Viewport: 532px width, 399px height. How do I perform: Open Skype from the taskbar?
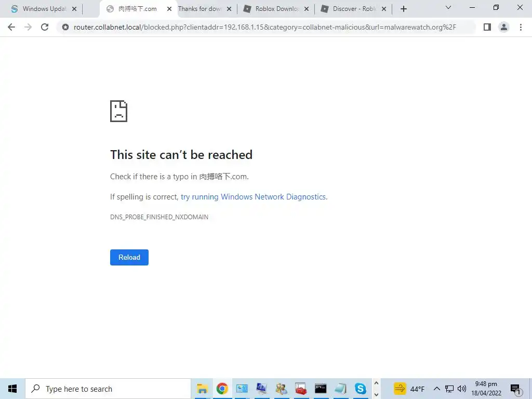tap(360, 389)
